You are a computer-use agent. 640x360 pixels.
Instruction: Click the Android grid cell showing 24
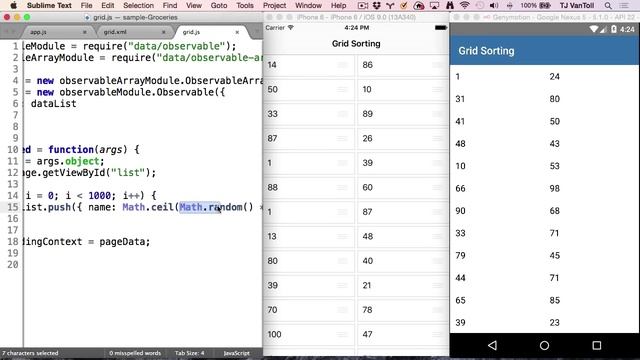pos(554,76)
